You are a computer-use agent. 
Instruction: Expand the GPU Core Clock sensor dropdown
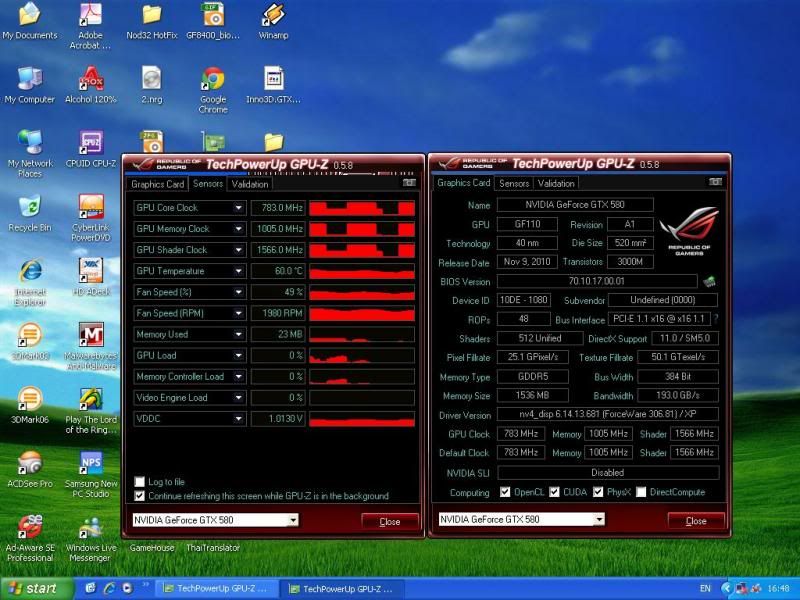(239, 208)
